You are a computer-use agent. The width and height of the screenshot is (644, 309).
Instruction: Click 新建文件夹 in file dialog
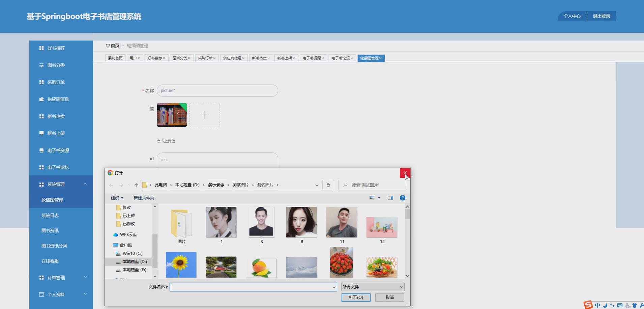tap(144, 198)
